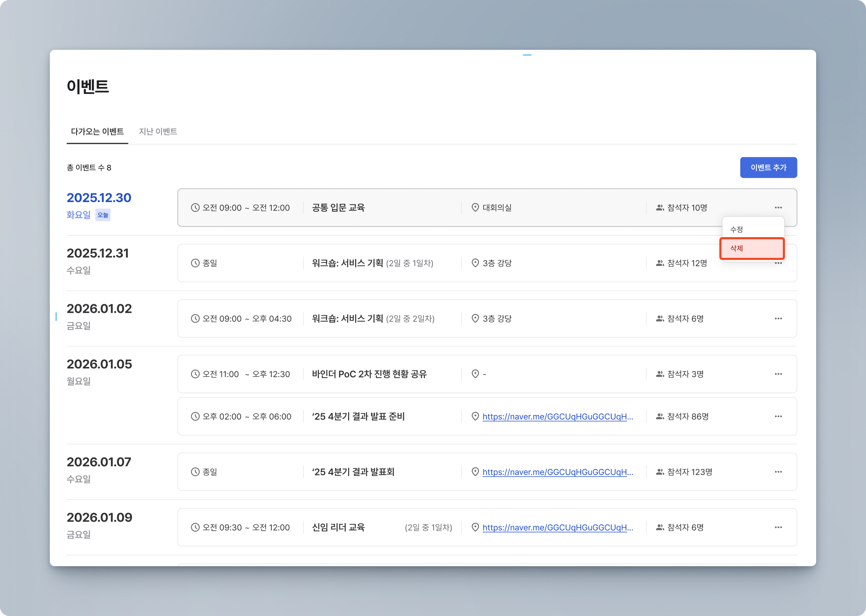Click clock icon of 공통 입문 교육 row
Screen dimensions: 866x616
coord(195,207)
